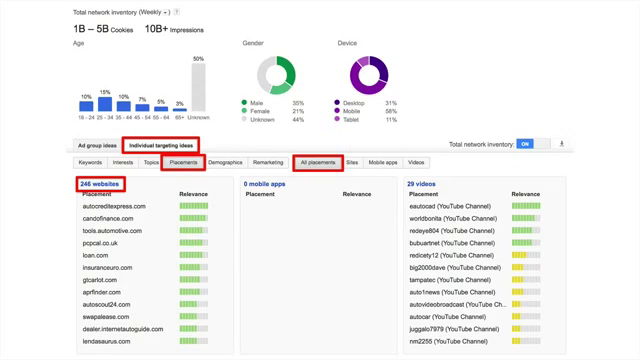Click autovideobroadcast YouTube channel placement
Screen dimensions: 640x360
tap(458, 304)
